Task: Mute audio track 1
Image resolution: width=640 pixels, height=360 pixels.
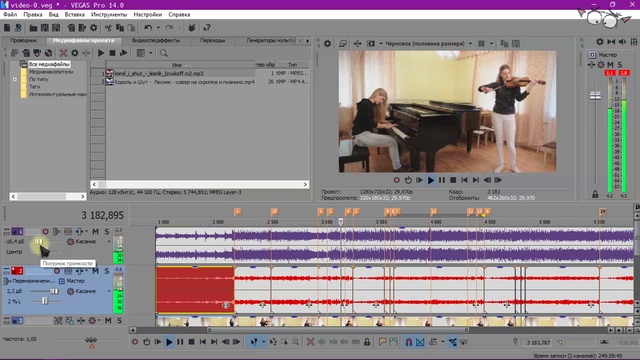Action: click(95, 231)
